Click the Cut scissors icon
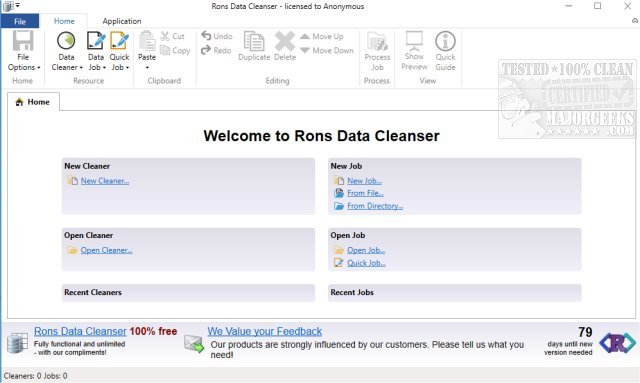Viewport: 640px width, 383px height. [x=165, y=36]
